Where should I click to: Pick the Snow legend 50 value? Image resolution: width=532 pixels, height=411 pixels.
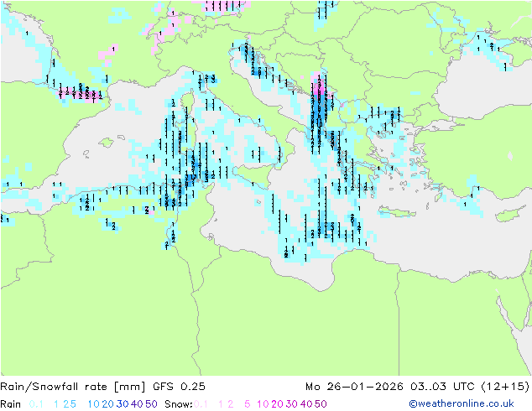tap(321, 404)
